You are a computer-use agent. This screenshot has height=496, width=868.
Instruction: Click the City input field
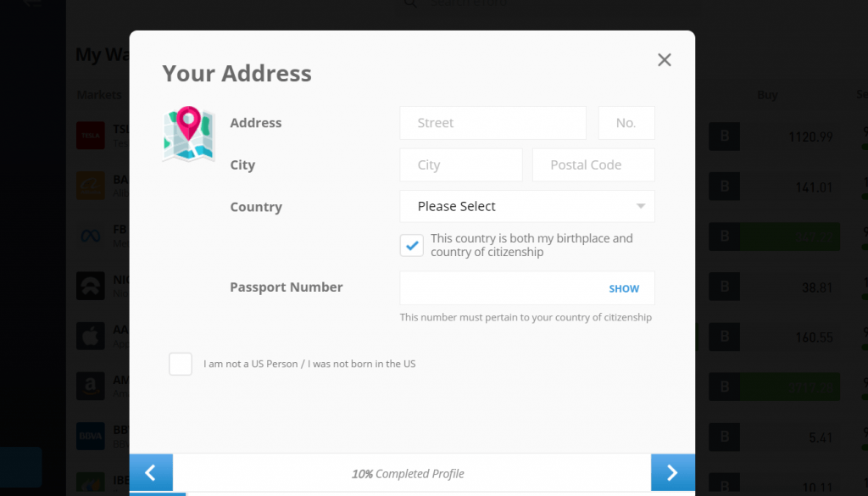(x=460, y=164)
